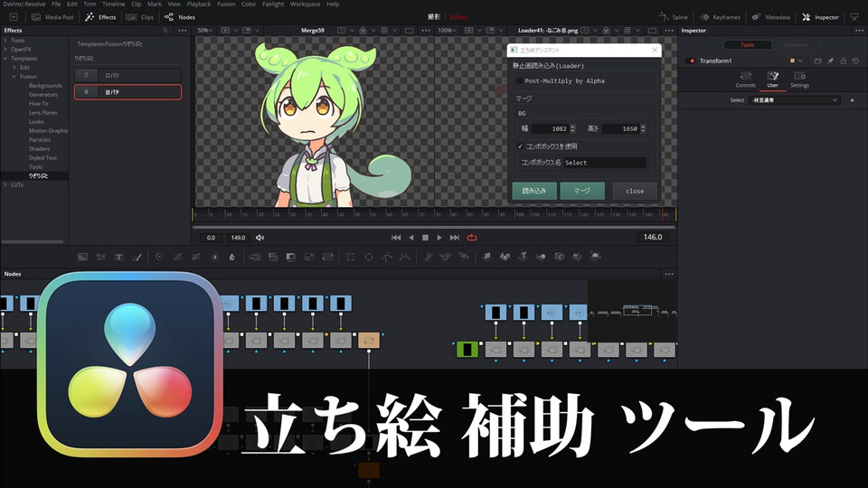Open Inspector panel three-dot options
Image resolution: width=868 pixels, height=488 pixels.
click(x=860, y=31)
